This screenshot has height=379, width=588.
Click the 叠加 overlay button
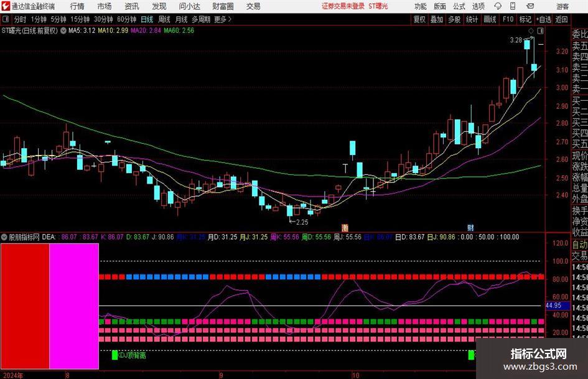pos(437,19)
